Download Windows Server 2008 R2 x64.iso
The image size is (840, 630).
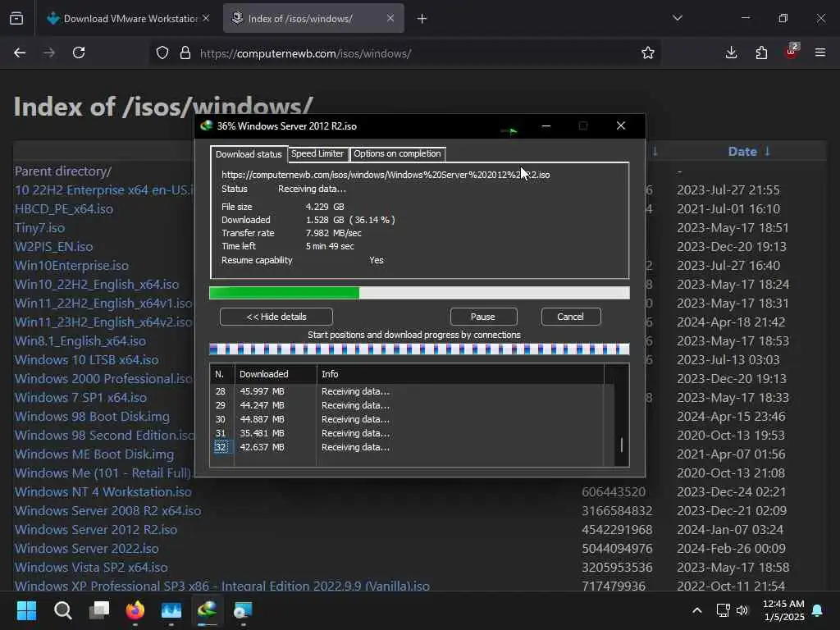tap(107, 510)
